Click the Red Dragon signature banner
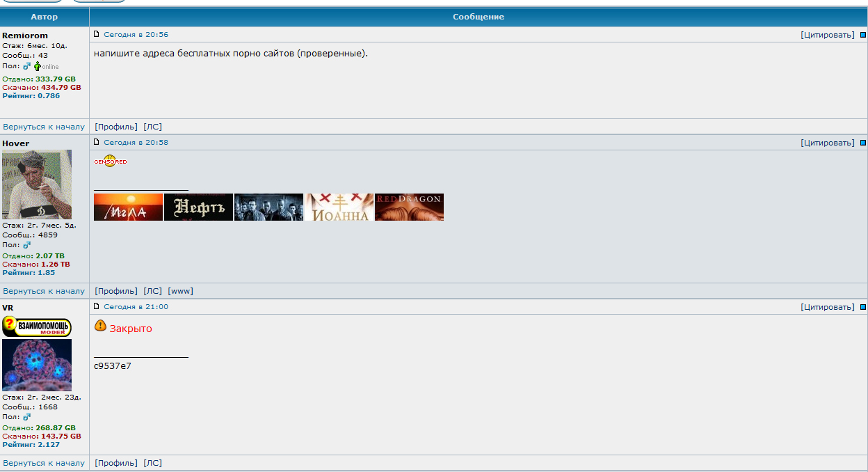 (x=409, y=207)
